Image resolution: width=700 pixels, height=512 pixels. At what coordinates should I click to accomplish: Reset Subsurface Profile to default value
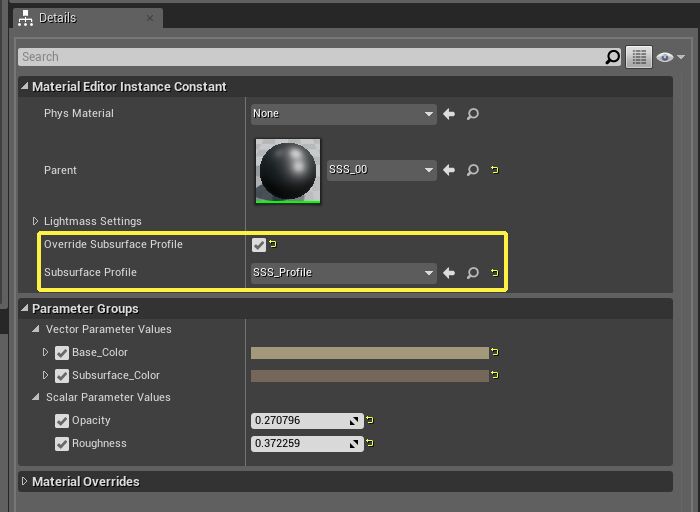click(x=494, y=273)
